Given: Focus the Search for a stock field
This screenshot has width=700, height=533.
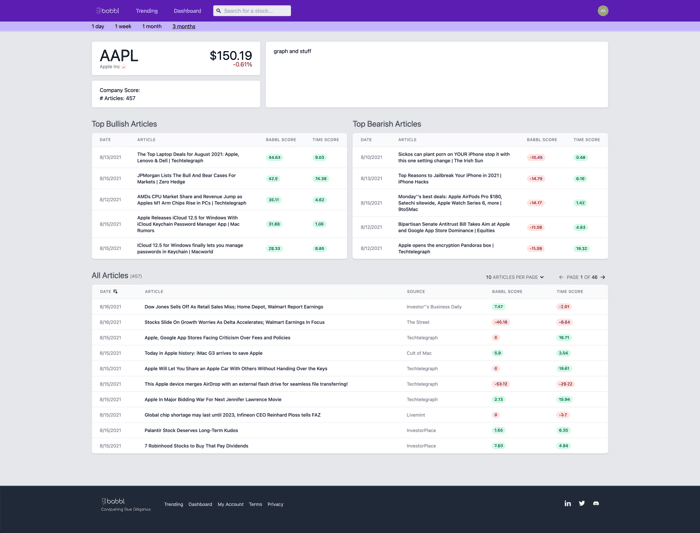Looking at the screenshot, I should tap(252, 11).
